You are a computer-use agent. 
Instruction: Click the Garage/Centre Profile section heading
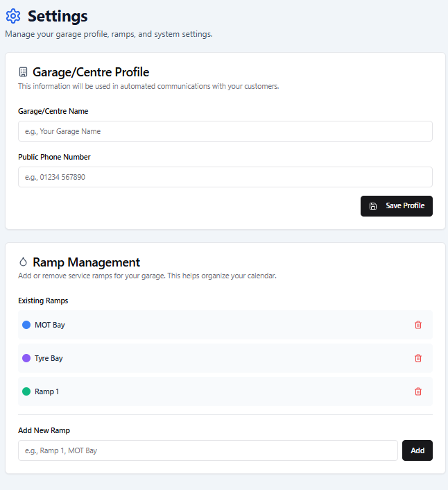coord(91,72)
